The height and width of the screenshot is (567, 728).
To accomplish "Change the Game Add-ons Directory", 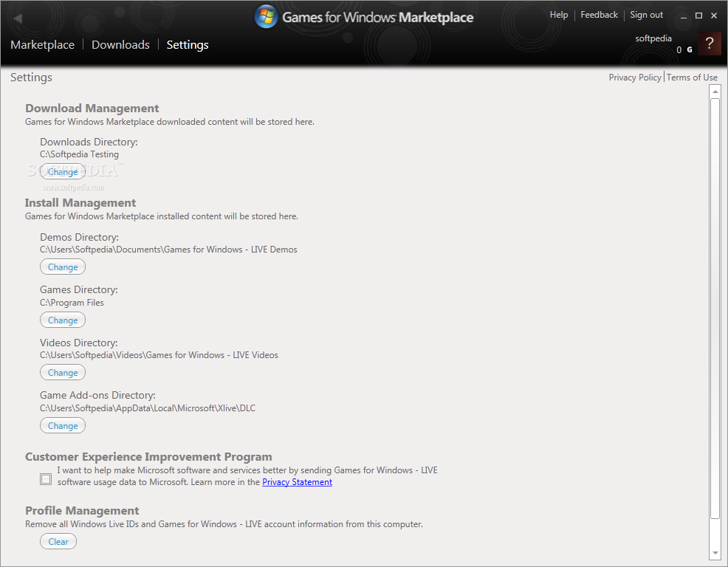I will click(x=63, y=425).
